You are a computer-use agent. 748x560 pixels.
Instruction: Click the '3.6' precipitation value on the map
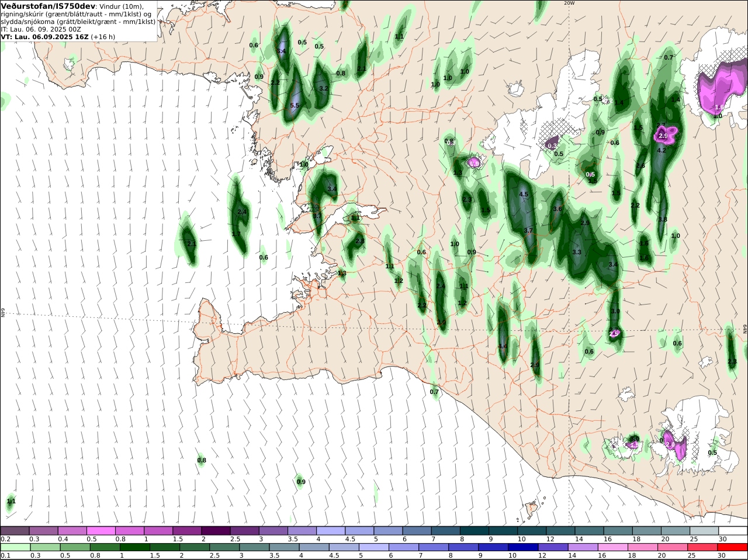coord(557,209)
